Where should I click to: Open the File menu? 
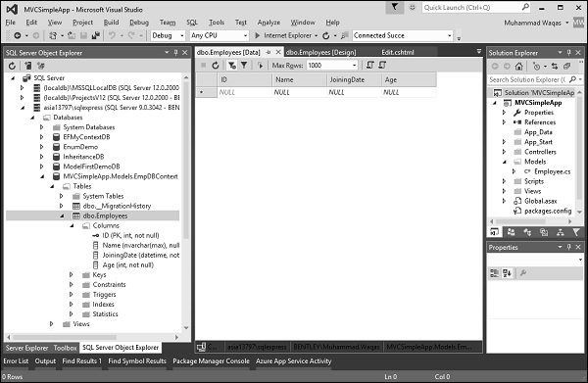point(10,23)
